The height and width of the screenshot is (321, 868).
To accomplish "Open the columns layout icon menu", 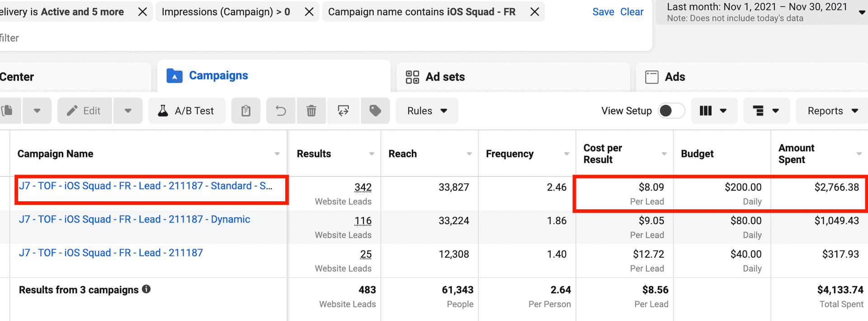I will click(x=713, y=111).
